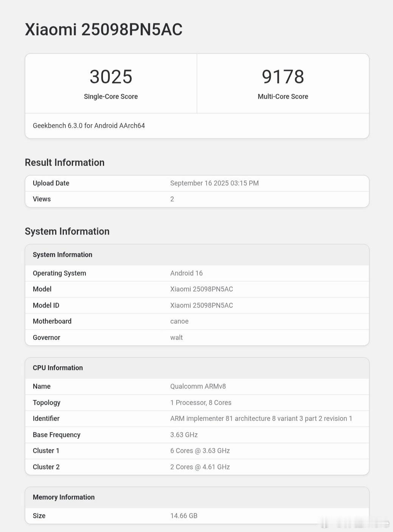The image size is (393, 532).
Task: Click the Identifier row label
Action: point(46,418)
